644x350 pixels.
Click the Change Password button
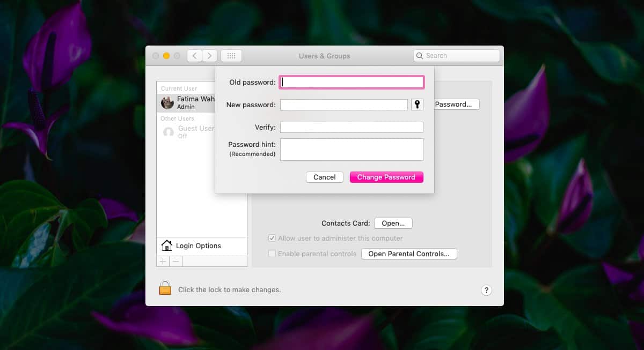[x=386, y=177]
